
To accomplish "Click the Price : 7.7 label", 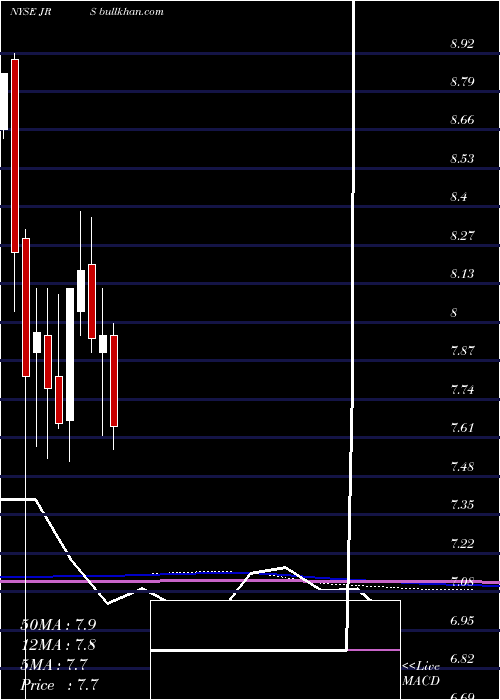I will 59,684.
